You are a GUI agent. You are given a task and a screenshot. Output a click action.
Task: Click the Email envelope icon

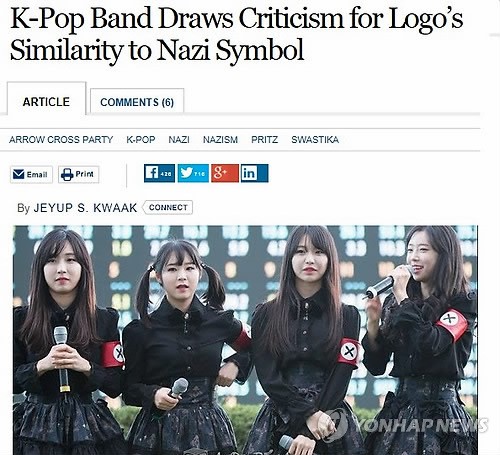point(19,174)
